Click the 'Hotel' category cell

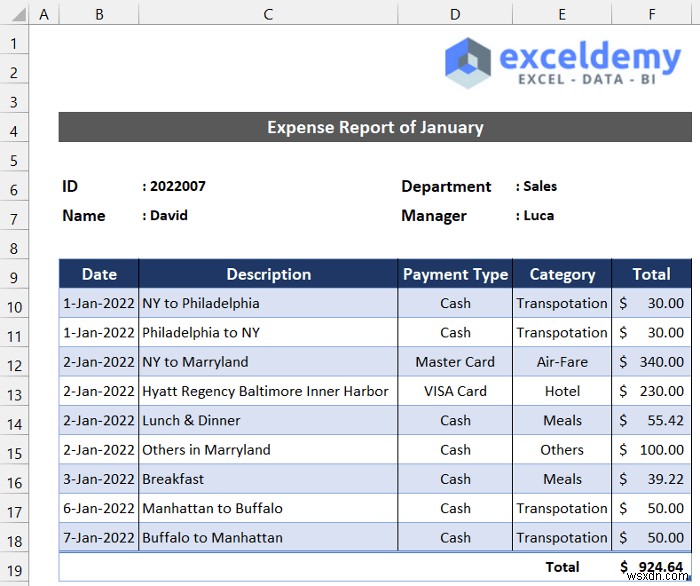(x=562, y=391)
